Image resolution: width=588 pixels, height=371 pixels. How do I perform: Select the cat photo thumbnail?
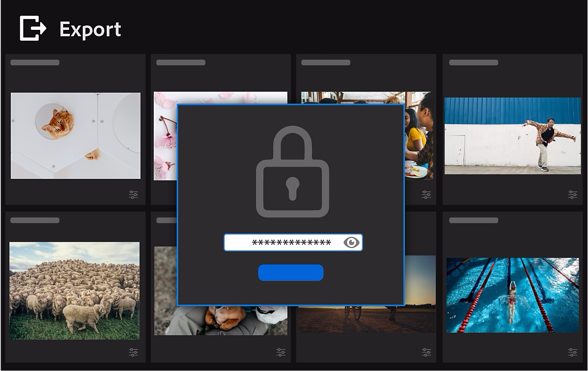(x=75, y=136)
